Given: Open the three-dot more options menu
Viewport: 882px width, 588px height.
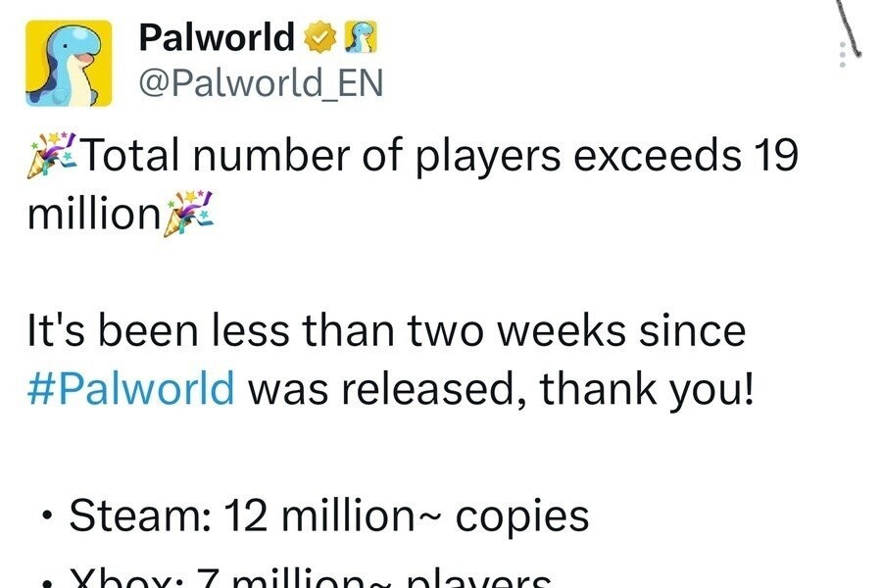Looking at the screenshot, I should [x=840, y=56].
